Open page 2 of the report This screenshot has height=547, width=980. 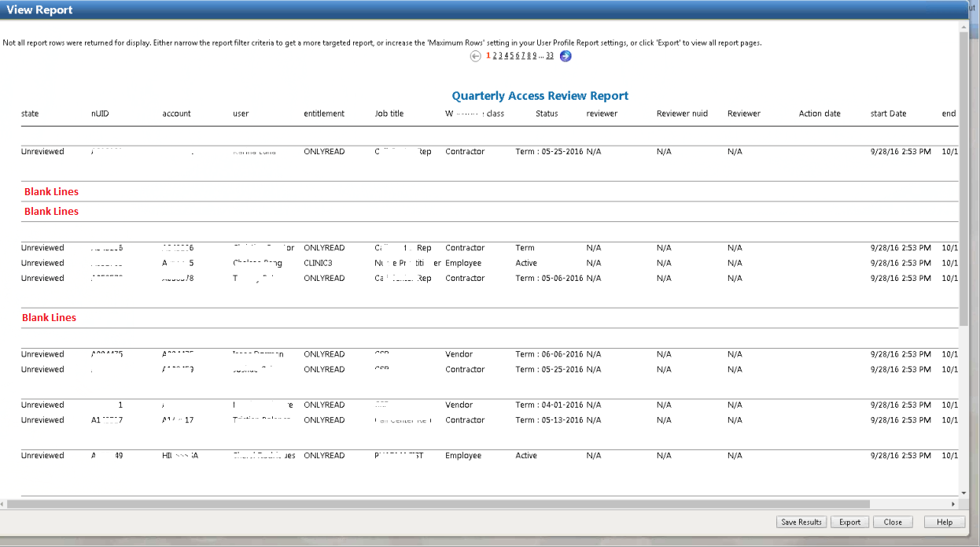click(496, 56)
